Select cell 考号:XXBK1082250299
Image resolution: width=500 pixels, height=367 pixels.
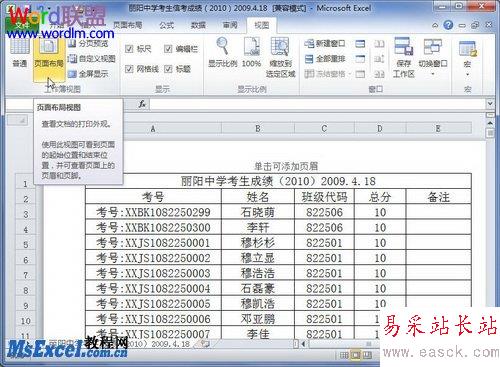tap(153, 212)
